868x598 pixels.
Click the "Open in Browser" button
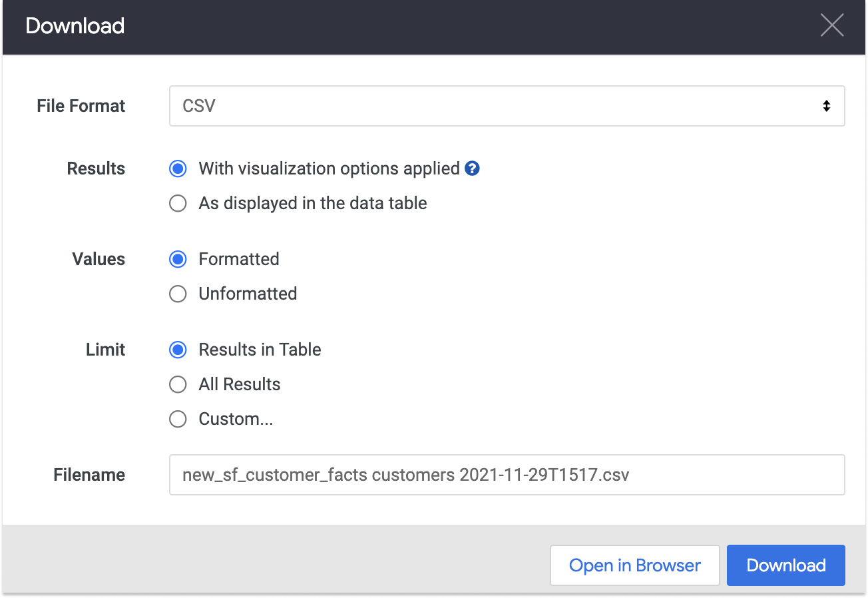click(634, 565)
